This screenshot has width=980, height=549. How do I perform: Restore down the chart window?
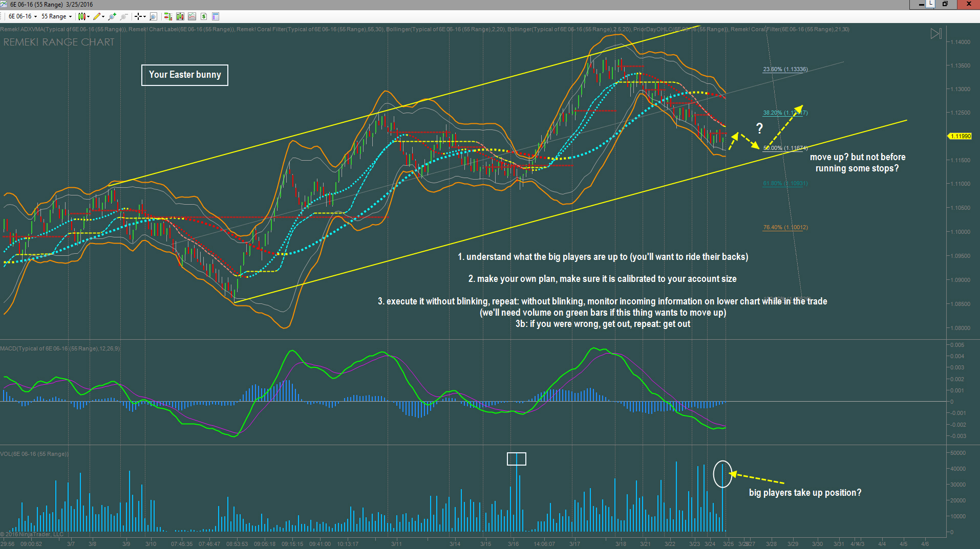[x=945, y=4]
